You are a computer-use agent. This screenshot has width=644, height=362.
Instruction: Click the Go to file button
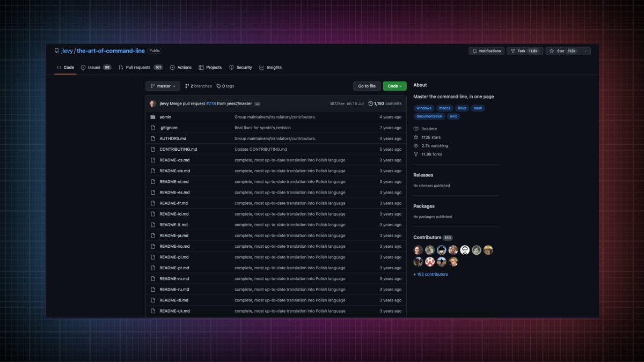(x=367, y=86)
